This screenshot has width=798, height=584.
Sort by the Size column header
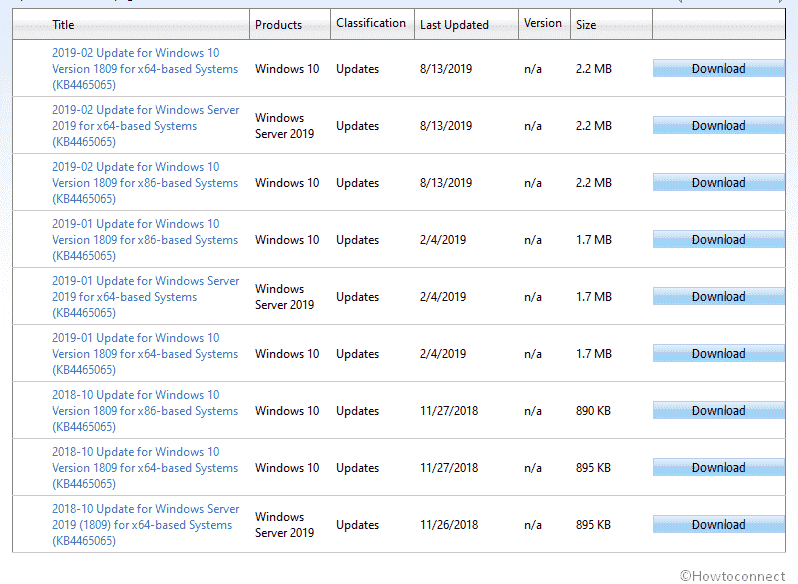[586, 24]
